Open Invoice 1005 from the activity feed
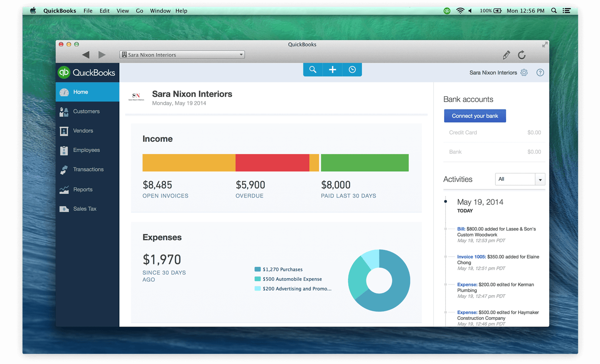Screen dimensions: 600x364 pos(472,256)
